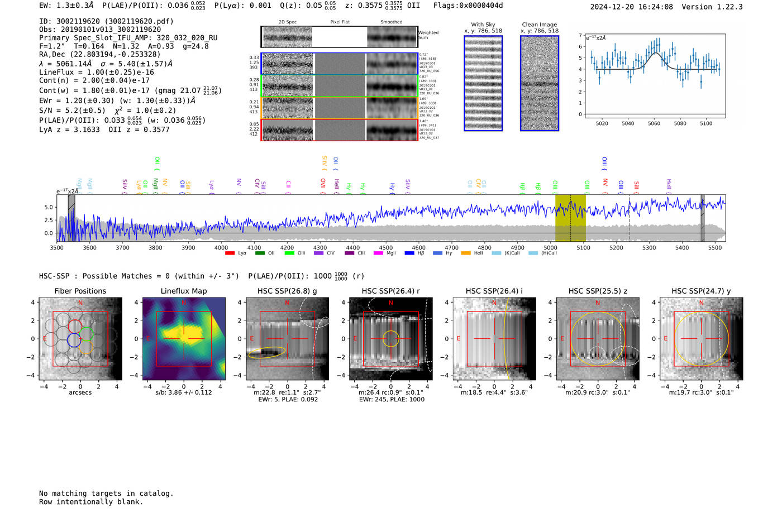Open the Lineflux Map thumbnail
Viewport: 782px width, 532px height.
tap(184, 339)
